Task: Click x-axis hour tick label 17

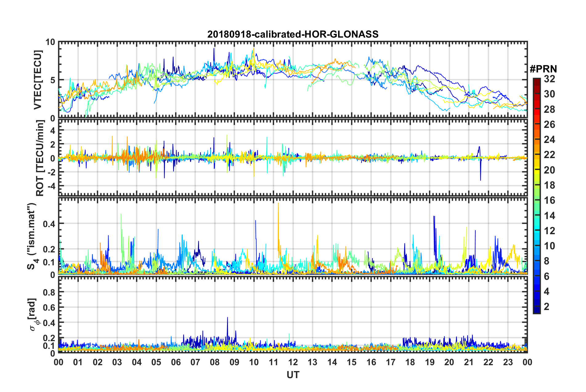Action: click(x=391, y=362)
